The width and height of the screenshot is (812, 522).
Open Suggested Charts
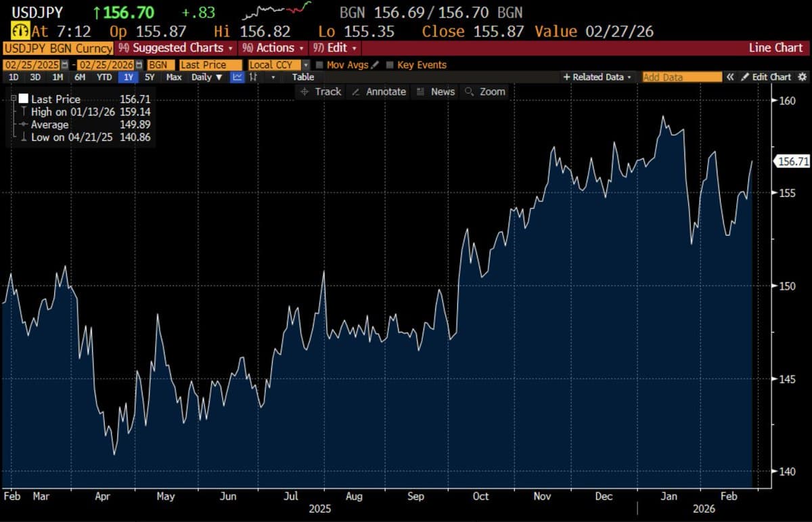click(175, 48)
